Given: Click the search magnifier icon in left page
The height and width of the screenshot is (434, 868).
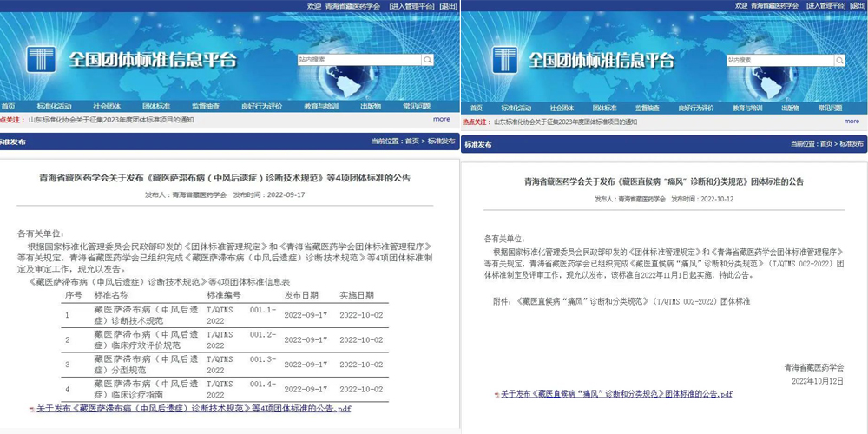Looking at the screenshot, I should [427, 60].
